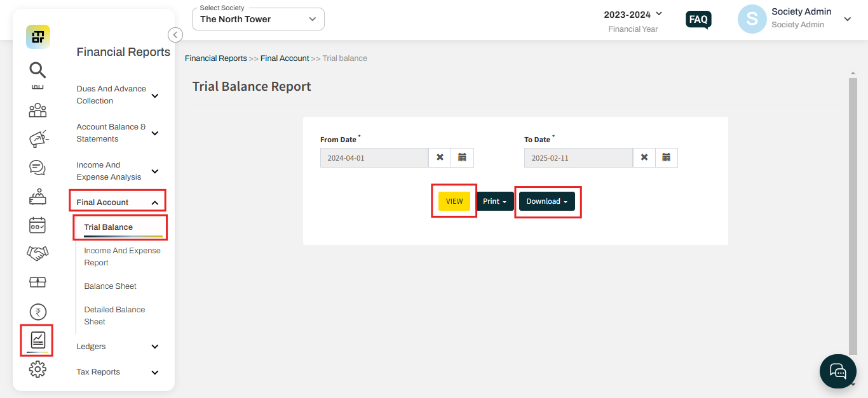Open the Download dropdown button
Screen dimensions: 868x398
click(546, 201)
